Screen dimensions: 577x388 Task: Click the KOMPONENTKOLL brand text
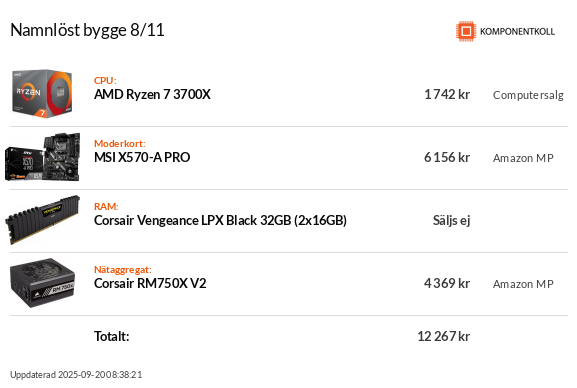[x=517, y=32]
